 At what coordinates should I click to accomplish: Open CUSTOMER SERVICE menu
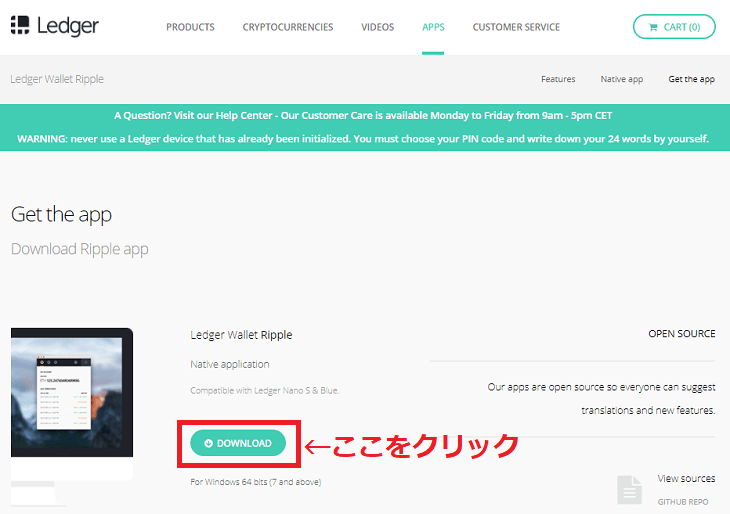point(516,27)
